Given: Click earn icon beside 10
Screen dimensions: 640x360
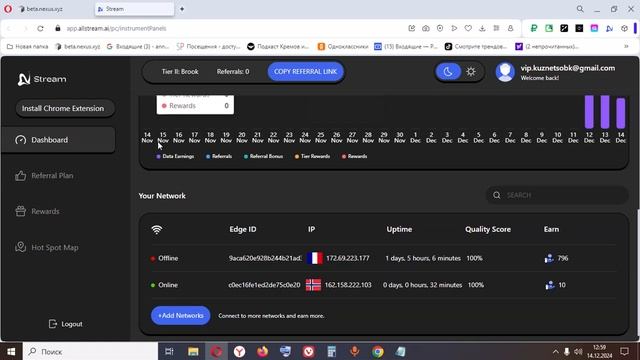Looking at the screenshot, I should click(550, 285).
